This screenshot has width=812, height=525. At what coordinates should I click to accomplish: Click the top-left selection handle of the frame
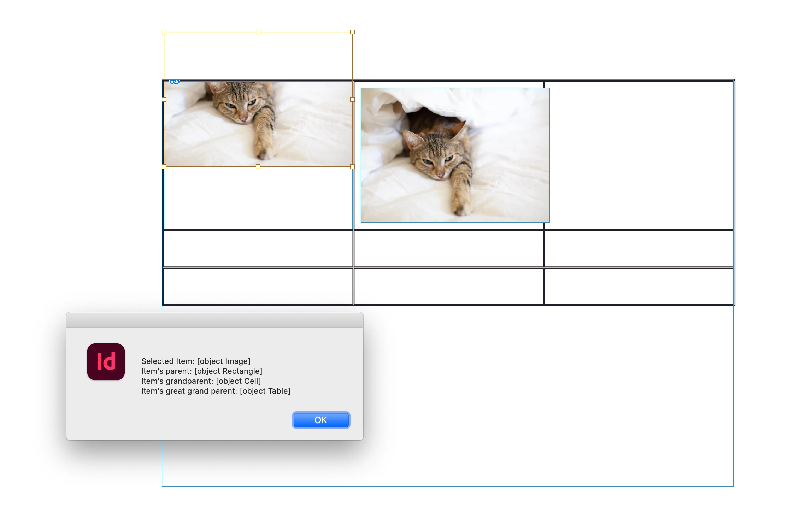click(x=164, y=32)
